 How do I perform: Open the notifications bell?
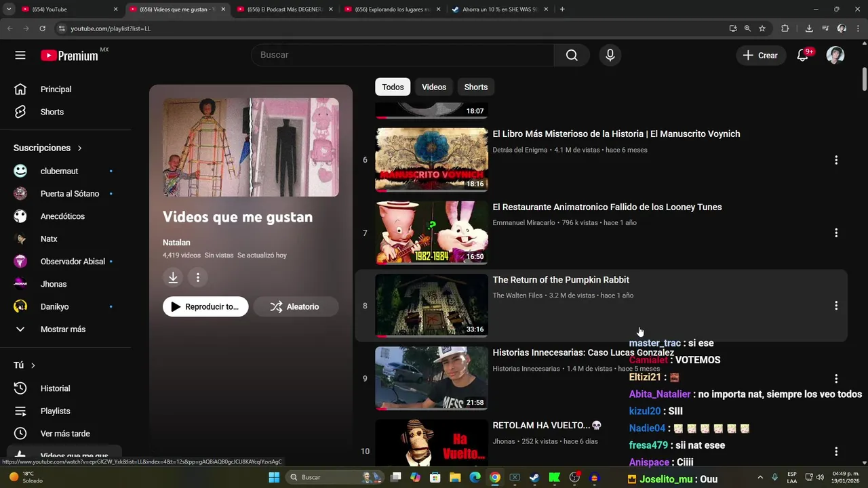(803, 56)
